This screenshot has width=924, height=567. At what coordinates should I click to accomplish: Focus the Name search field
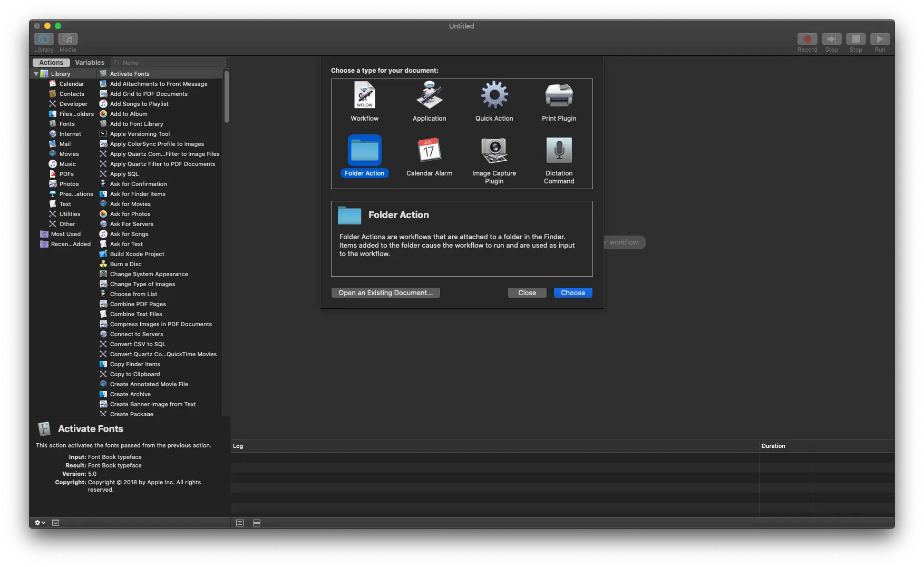169,62
